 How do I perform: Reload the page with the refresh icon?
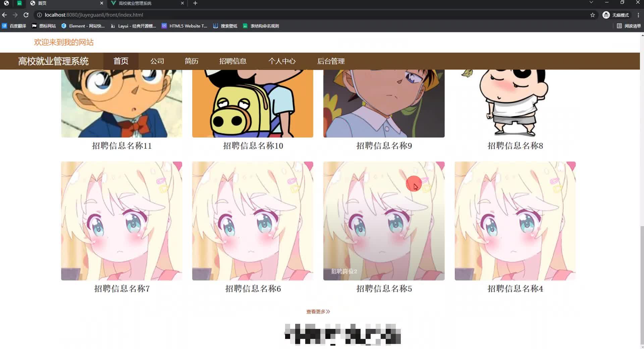point(26,15)
